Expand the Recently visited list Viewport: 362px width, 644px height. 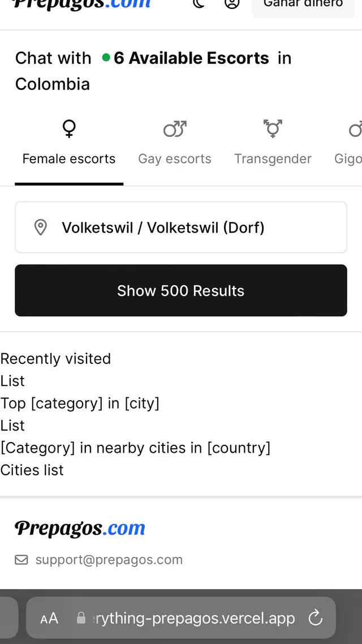55,359
